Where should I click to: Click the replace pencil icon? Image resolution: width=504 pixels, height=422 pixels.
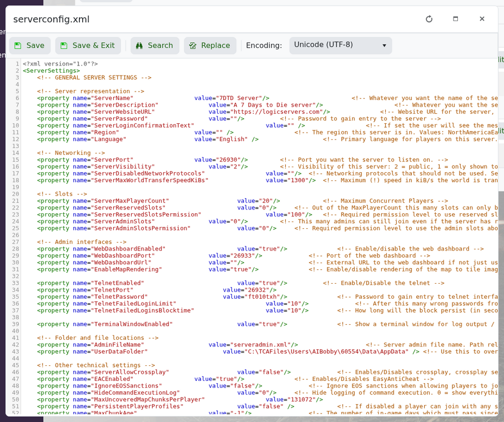pos(193,46)
